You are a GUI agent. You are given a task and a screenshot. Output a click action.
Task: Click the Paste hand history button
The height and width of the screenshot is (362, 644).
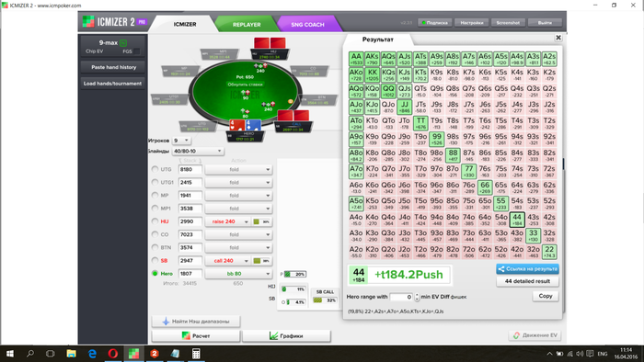tap(113, 67)
